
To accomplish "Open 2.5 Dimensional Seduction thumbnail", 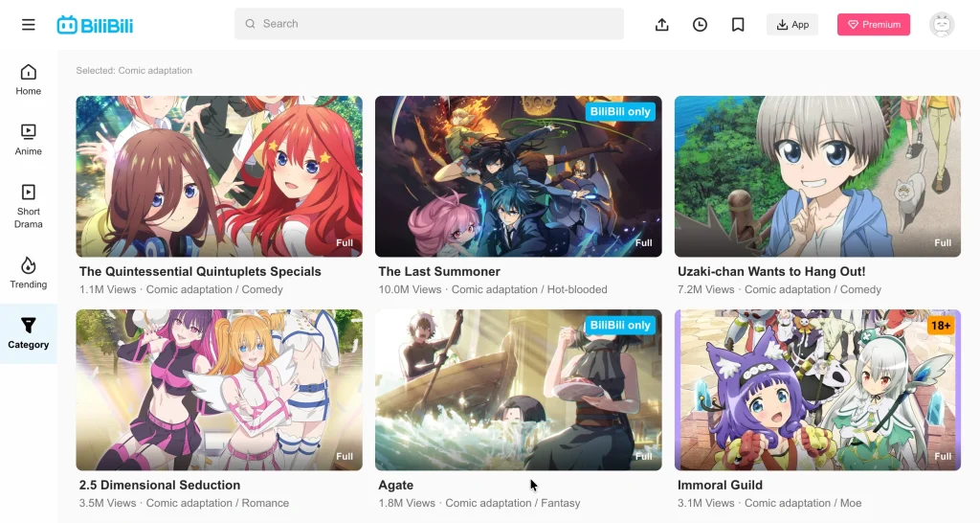I will click(219, 390).
